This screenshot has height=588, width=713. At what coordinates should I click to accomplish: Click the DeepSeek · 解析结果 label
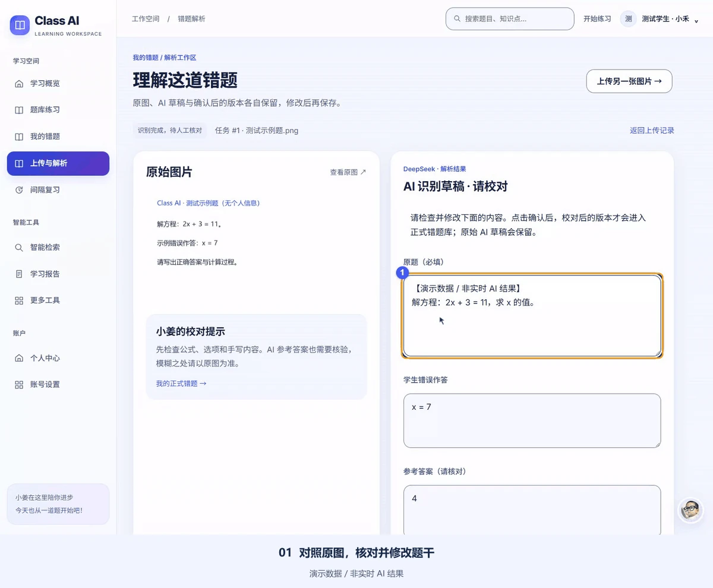click(434, 169)
